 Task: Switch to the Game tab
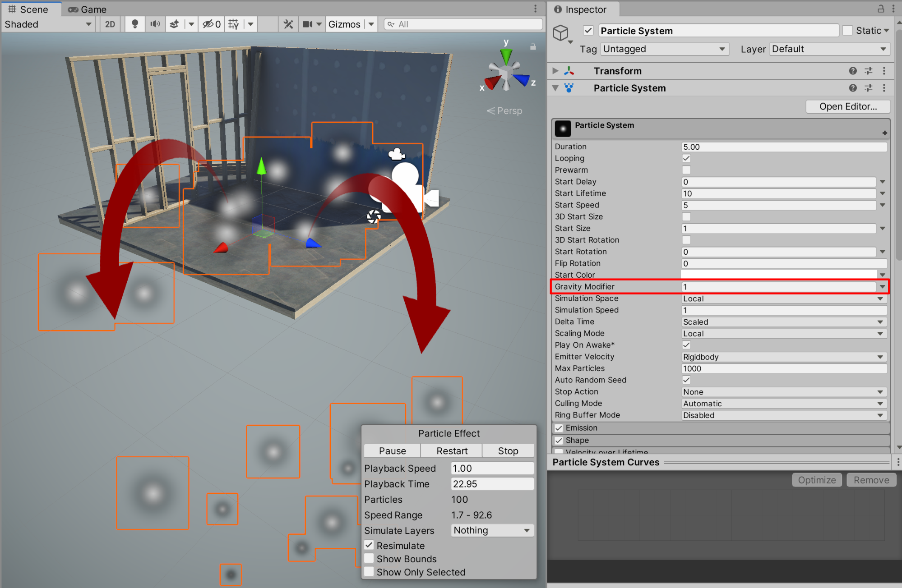point(88,9)
